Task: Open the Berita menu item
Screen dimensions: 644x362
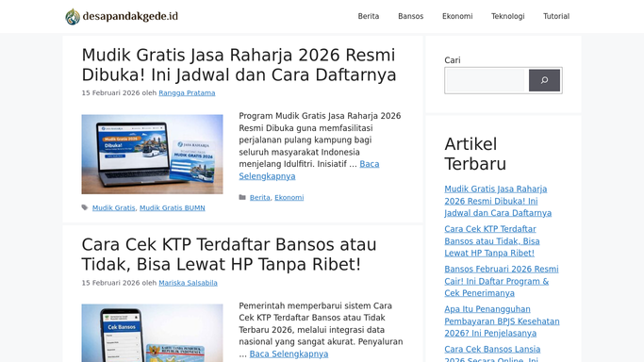Action: click(369, 16)
